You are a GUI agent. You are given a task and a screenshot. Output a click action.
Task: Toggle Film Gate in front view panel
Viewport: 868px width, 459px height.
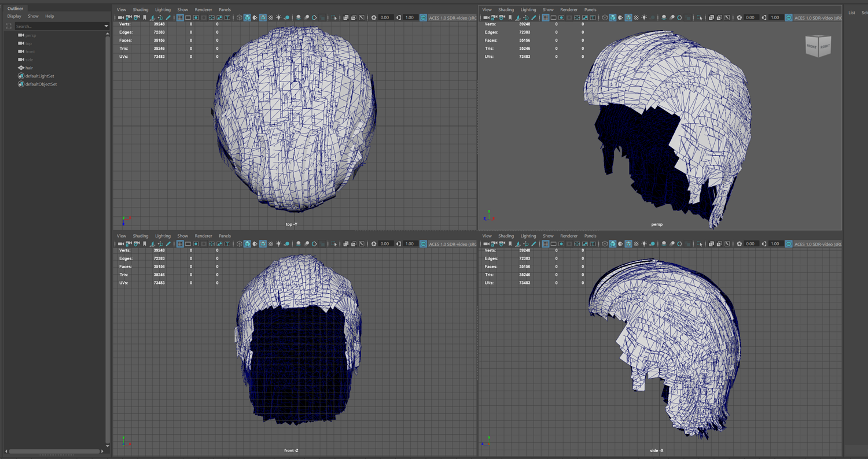point(188,244)
